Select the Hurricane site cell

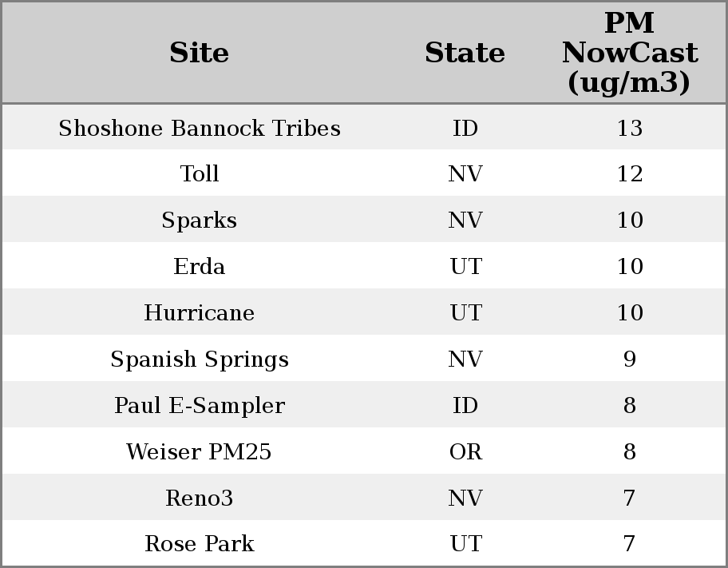tap(199, 313)
